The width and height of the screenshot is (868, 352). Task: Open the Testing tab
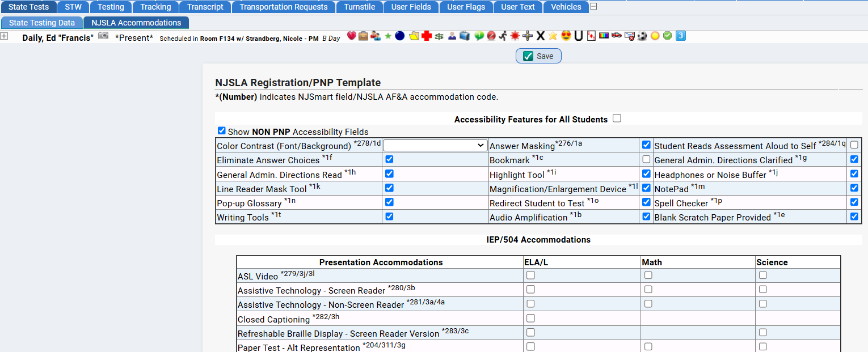(x=111, y=7)
